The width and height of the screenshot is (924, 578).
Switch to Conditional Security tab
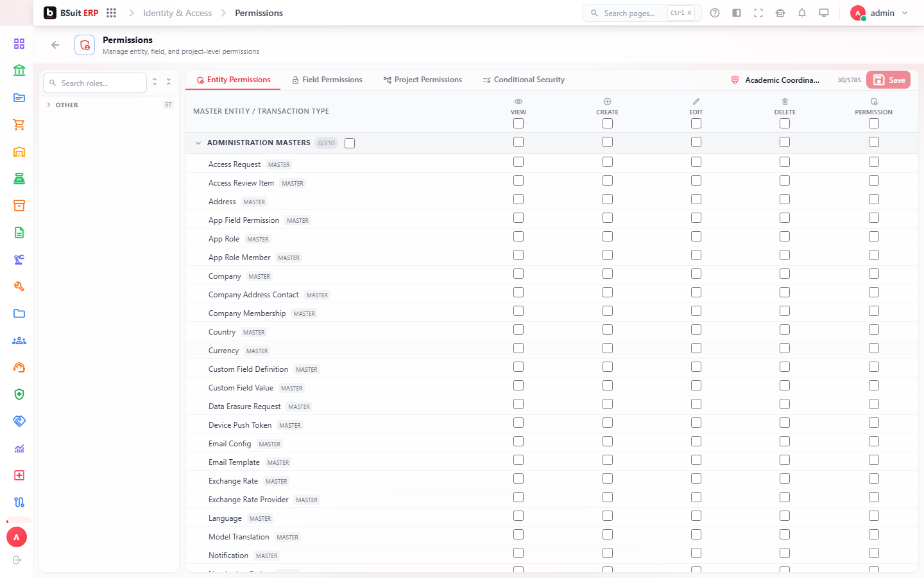click(x=524, y=80)
